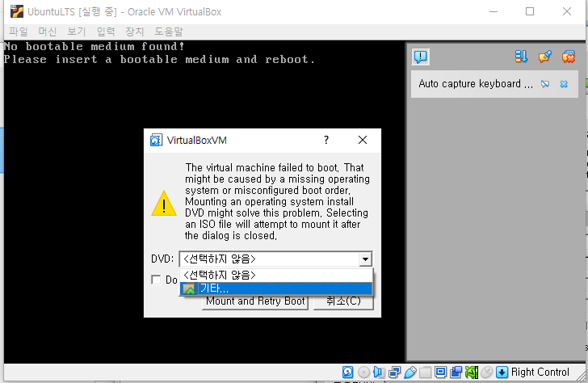Click the suppress-message icon on Auto capture keyboard
588x383 pixels.
[545, 84]
